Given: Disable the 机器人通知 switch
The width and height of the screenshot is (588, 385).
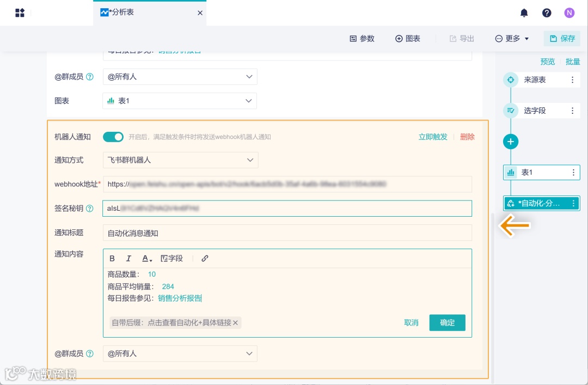Looking at the screenshot, I should click(x=113, y=137).
